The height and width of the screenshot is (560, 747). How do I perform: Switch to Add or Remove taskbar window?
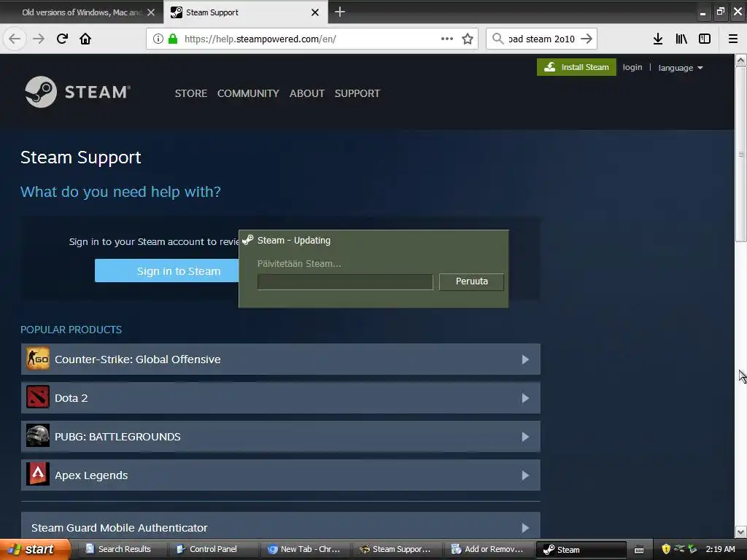pos(488,549)
